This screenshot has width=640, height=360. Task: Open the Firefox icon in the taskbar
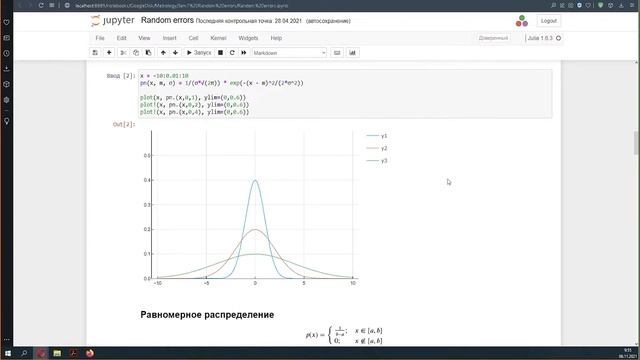coord(89,353)
